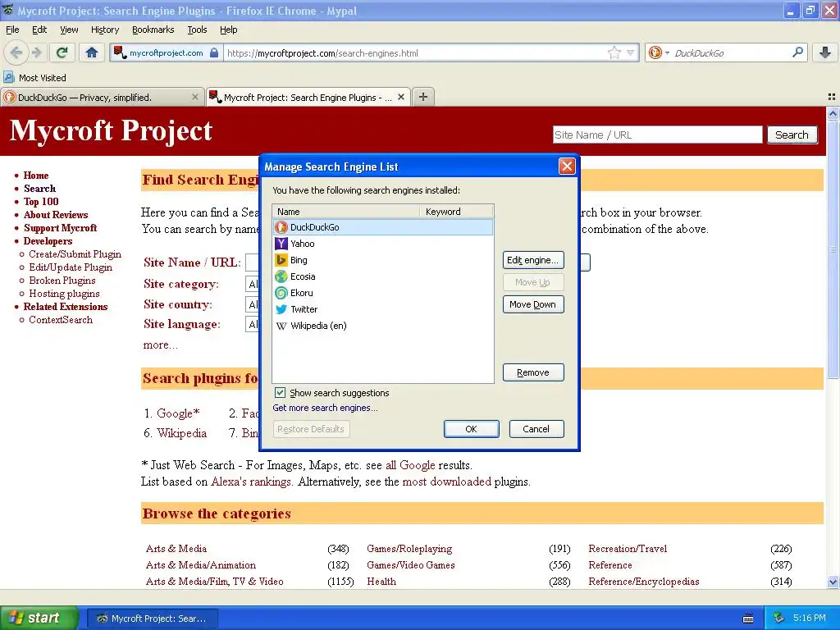This screenshot has width=840, height=630.
Task: Close the Mycroft Project tab
Action: pyautogui.click(x=400, y=97)
